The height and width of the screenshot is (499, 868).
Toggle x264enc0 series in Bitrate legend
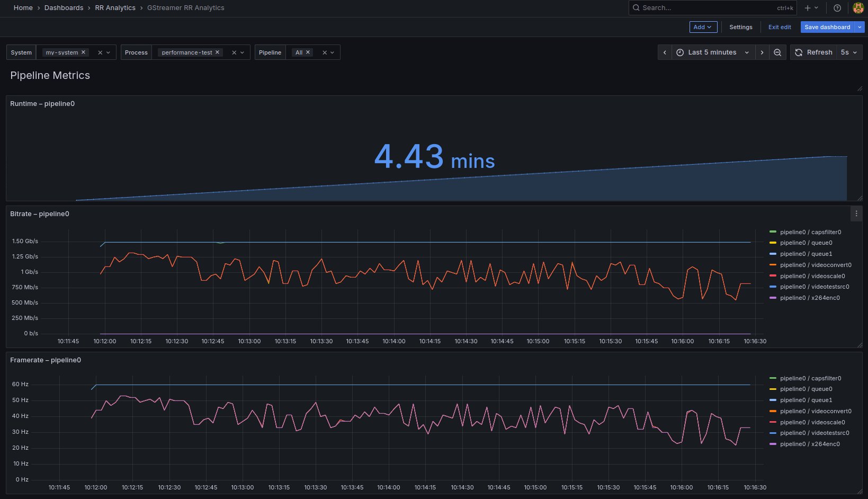pyautogui.click(x=810, y=298)
